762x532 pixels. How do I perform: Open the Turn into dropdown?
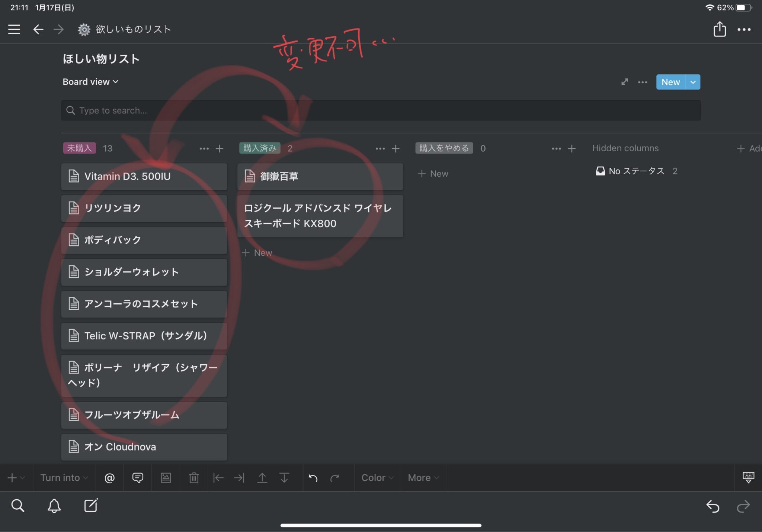(63, 478)
